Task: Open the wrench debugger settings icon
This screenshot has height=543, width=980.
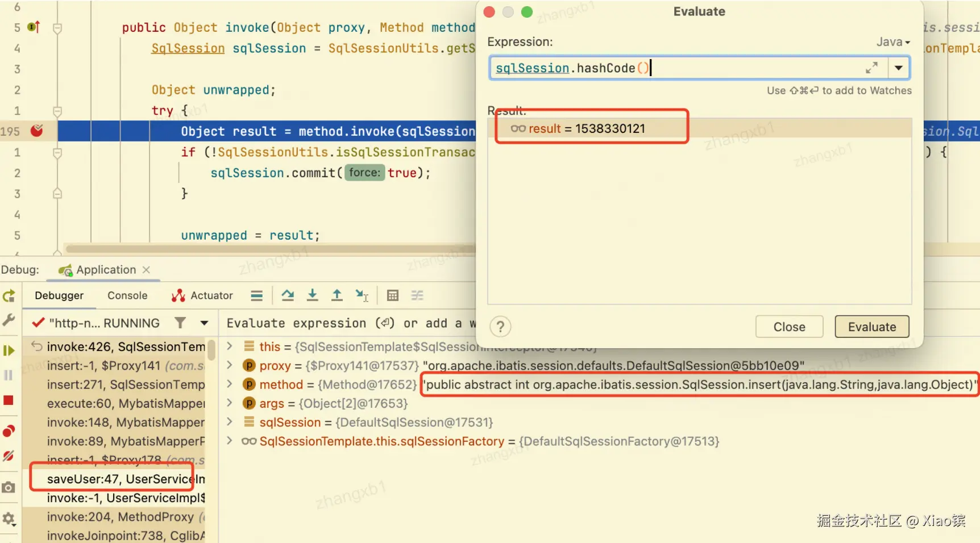Action: [x=9, y=320]
